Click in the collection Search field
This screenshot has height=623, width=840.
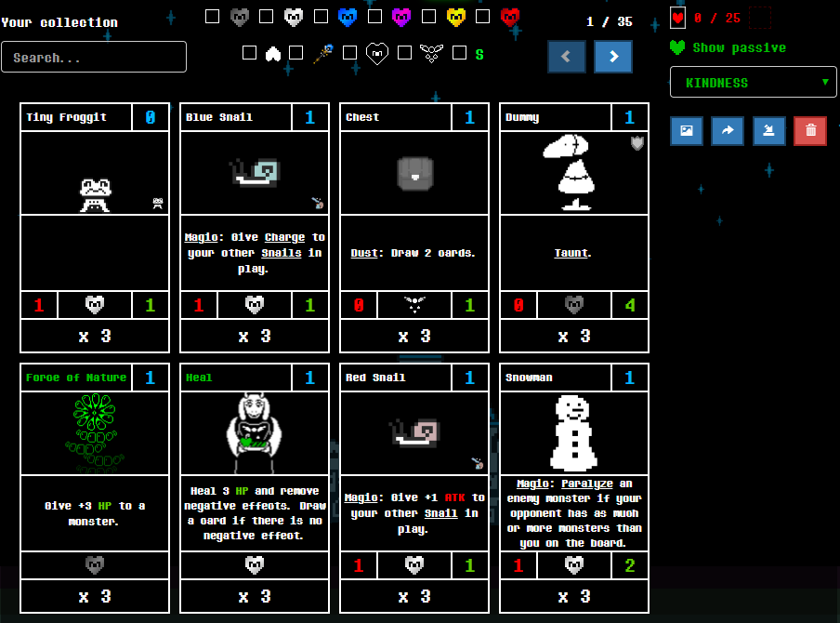94,57
